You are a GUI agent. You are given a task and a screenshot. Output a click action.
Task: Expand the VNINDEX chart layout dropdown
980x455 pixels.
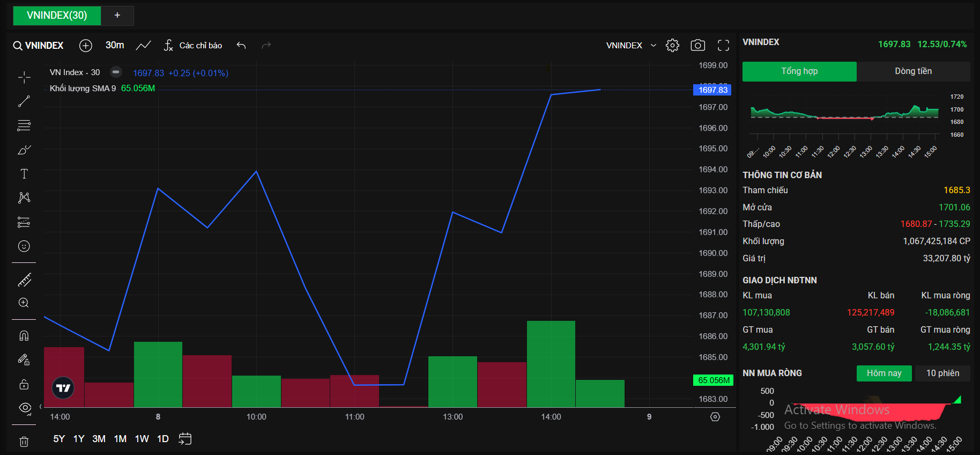(x=631, y=46)
